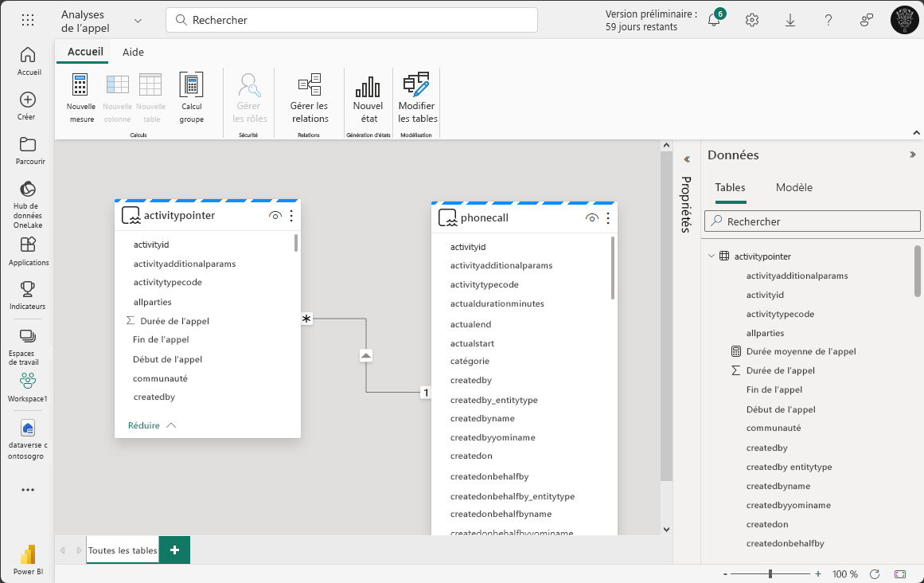This screenshot has width=924, height=583.
Task: Reset the diagram layout
Action: point(875,573)
